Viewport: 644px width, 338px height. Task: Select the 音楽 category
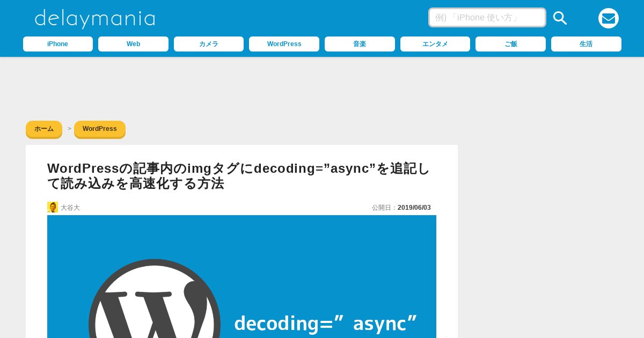click(x=360, y=44)
